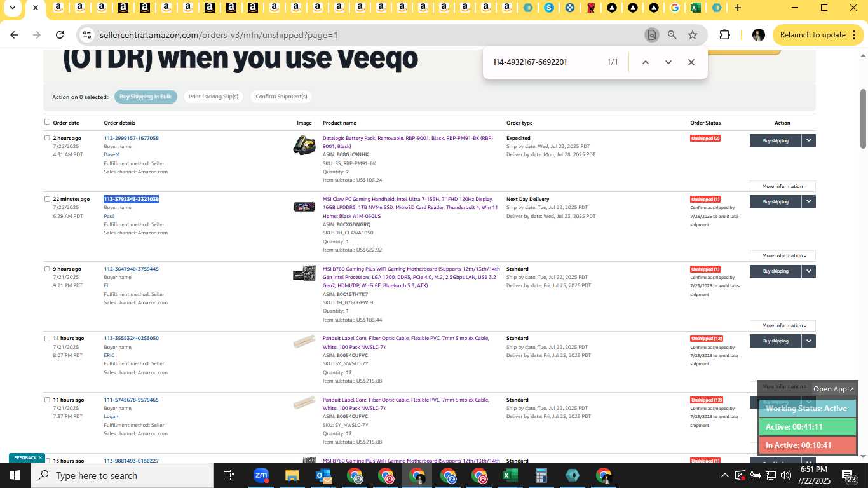Viewport: 868px width, 488px height.
Task: Switch to the Google browser tab
Action: click(x=675, y=8)
